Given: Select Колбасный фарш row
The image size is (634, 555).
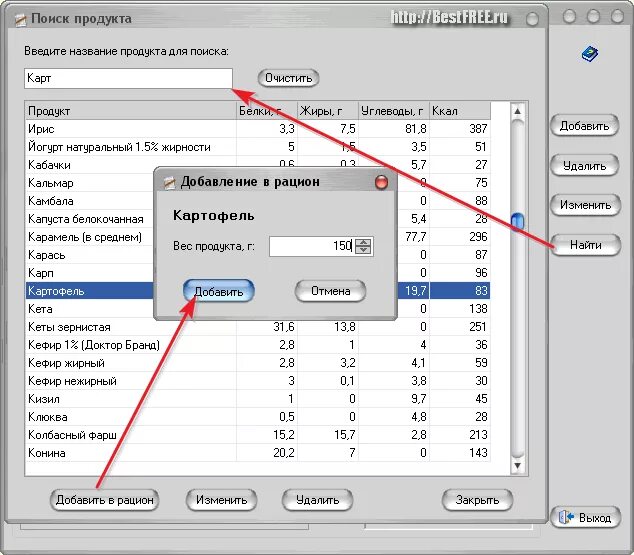Looking at the screenshot, I should pos(258,435).
